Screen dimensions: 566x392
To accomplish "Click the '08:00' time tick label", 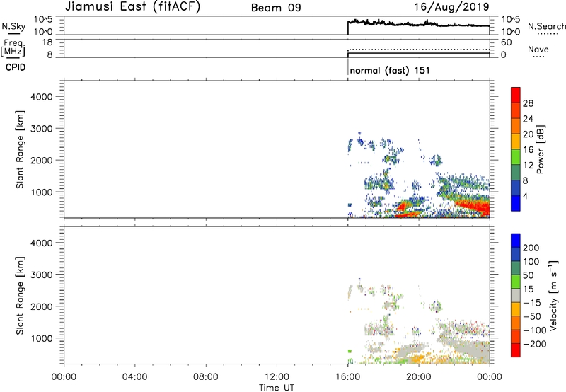I will point(206,377).
